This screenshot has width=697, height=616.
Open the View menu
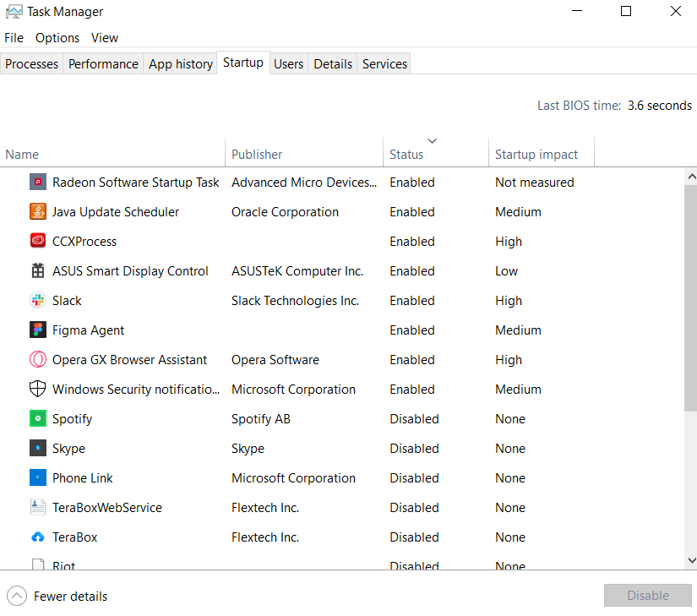[105, 38]
